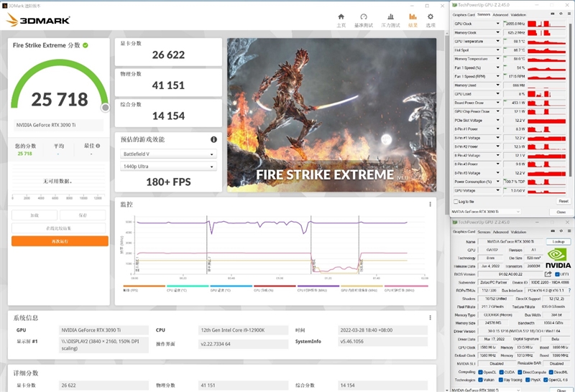Image resolution: width=575 pixels, height=392 pixels.
Task: Go to 3DMark home page icon
Action: tap(341, 17)
